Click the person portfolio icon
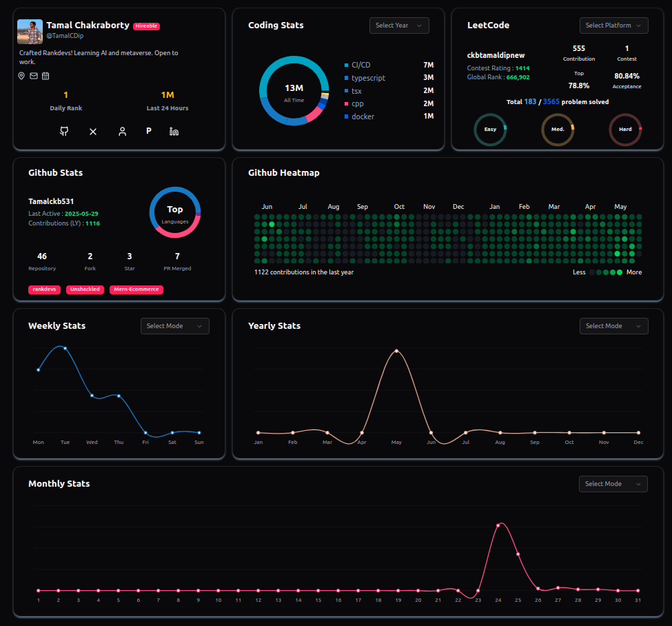The width and height of the screenshot is (672, 626). [x=122, y=131]
